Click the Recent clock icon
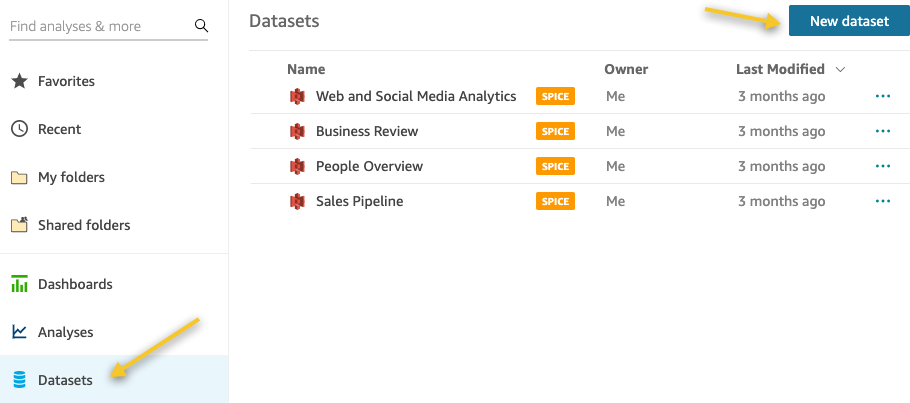The height and width of the screenshot is (403, 910). 19,129
